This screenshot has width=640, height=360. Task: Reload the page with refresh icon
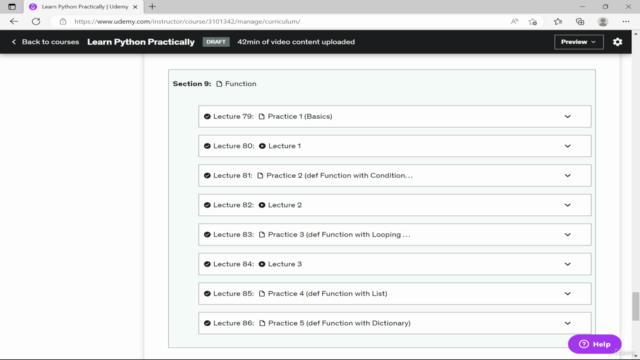tap(36, 21)
